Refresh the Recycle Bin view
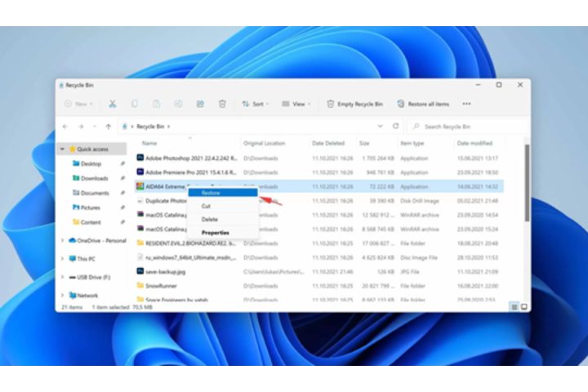 pos(395,126)
